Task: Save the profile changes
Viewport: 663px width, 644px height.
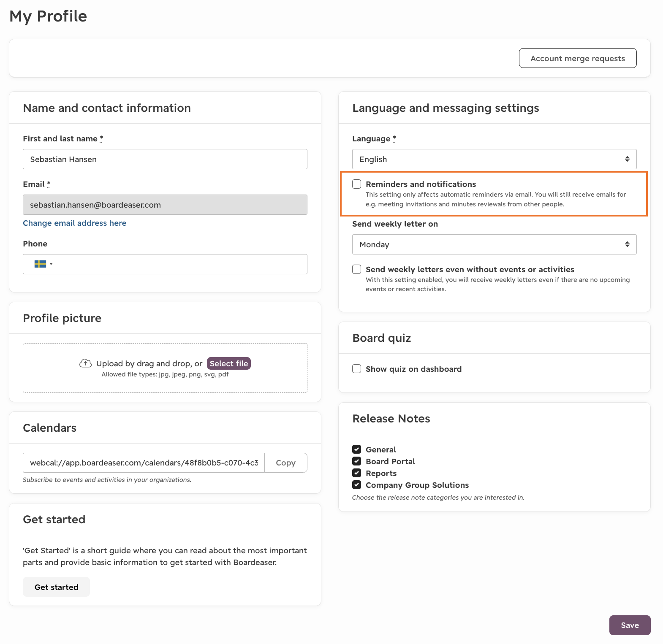Action: pyautogui.click(x=630, y=625)
